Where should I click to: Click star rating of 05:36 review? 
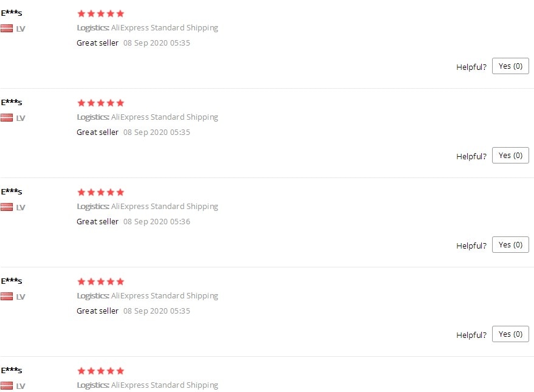tap(100, 193)
